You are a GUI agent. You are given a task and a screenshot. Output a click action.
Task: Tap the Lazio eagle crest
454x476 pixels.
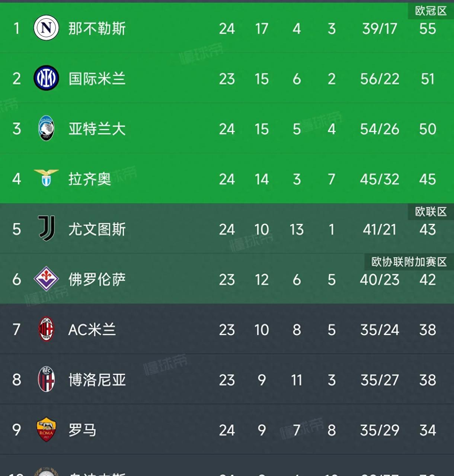47,178
